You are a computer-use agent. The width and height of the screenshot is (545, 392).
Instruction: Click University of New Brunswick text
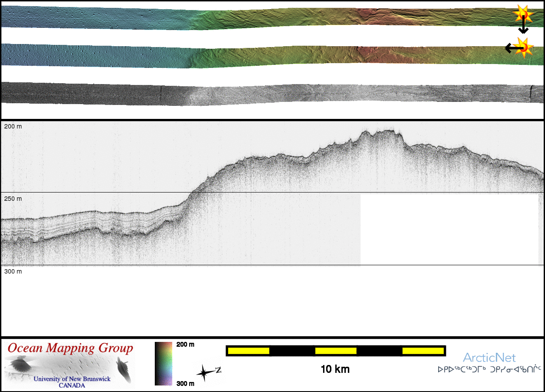[x=72, y=379]
